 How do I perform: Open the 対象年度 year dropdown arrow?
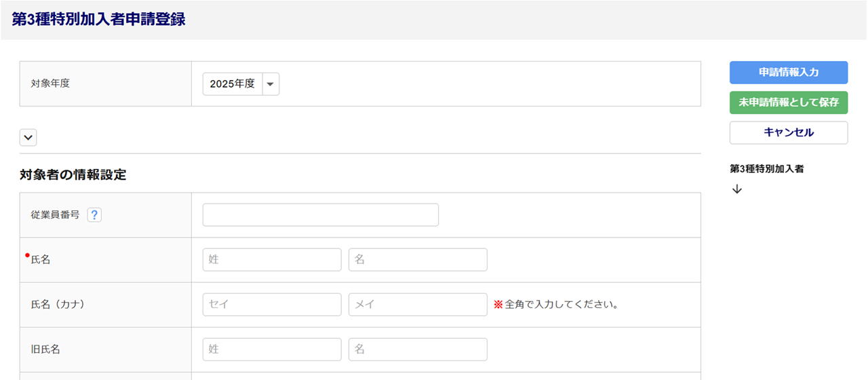[x=271, y=84]
